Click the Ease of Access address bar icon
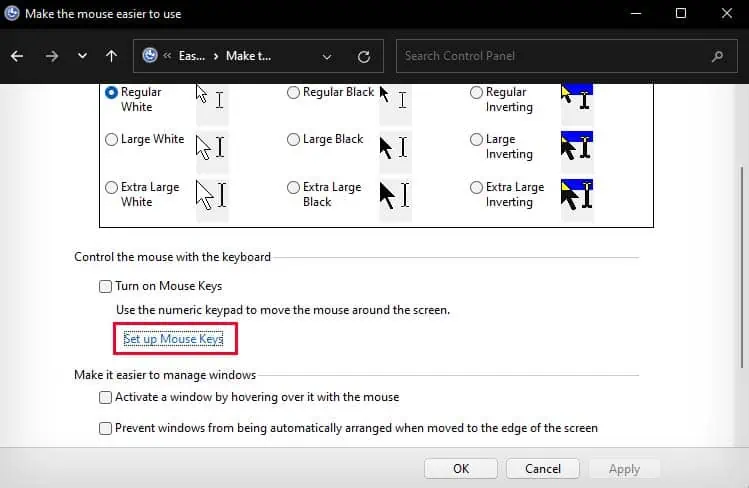 click(151, 57)
